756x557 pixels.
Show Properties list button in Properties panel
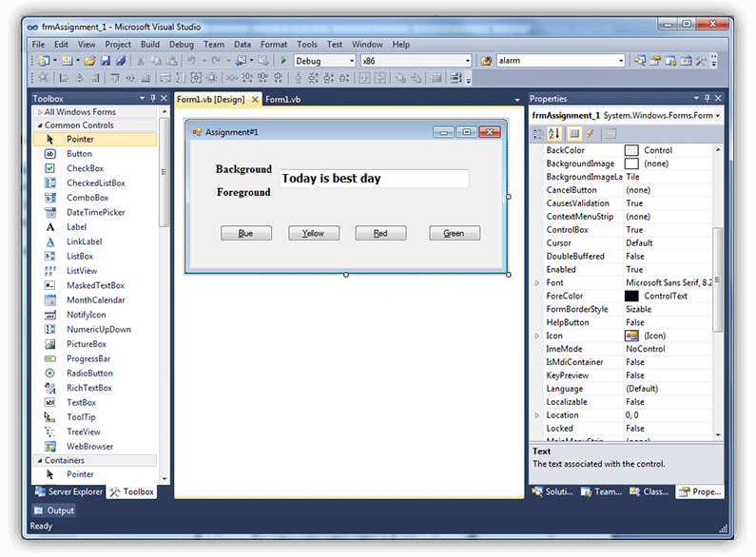coord(573,133)
